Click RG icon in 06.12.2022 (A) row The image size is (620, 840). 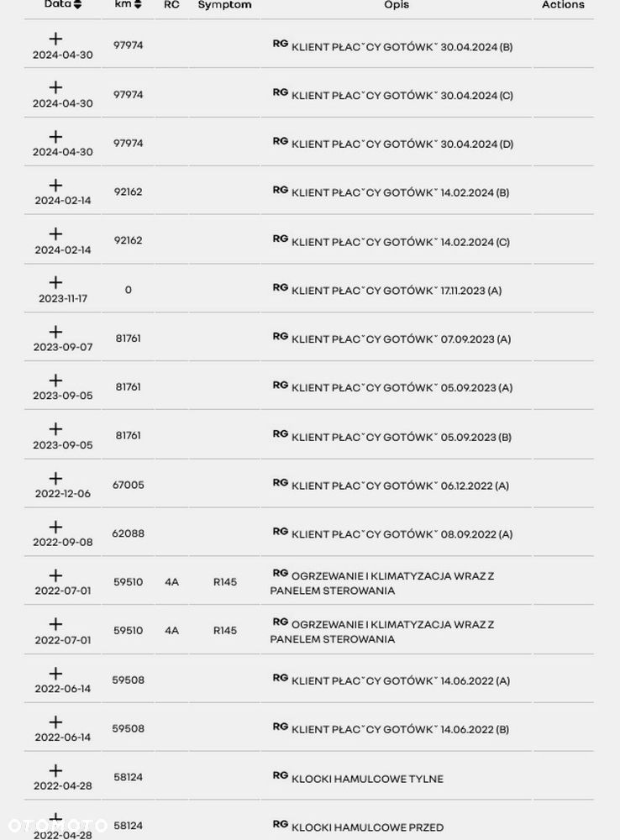pyautogui.click(x=281, y=482)
